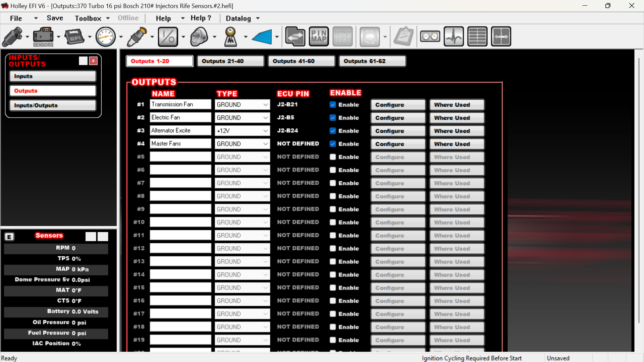644x362 pixels.
Task: Check Enable for output #5
Action: coord(333,157)
